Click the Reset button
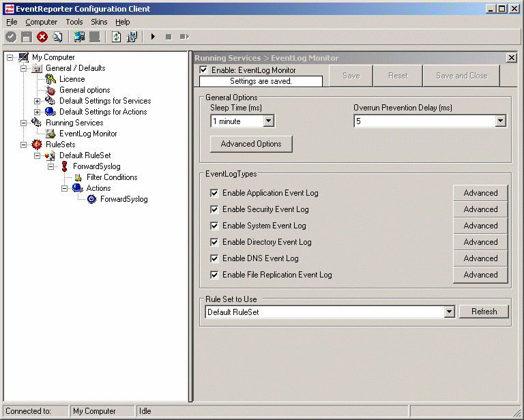 click(398, 76)
